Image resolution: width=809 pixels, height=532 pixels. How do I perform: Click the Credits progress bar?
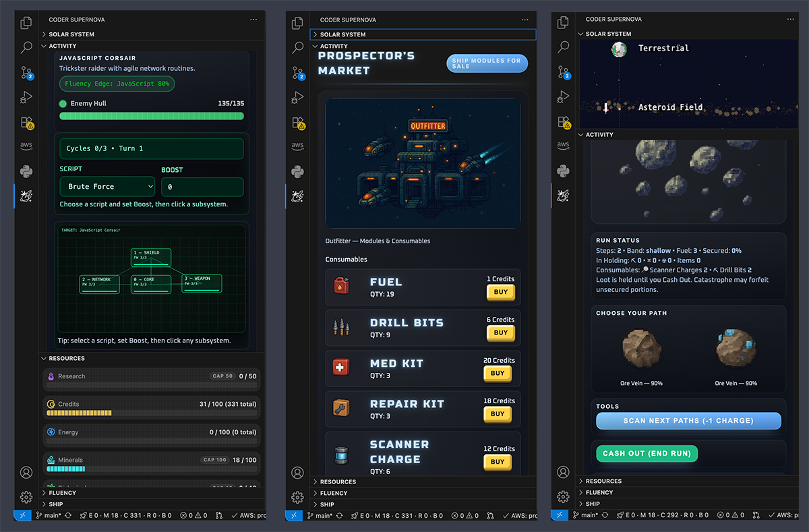point(152,413)
